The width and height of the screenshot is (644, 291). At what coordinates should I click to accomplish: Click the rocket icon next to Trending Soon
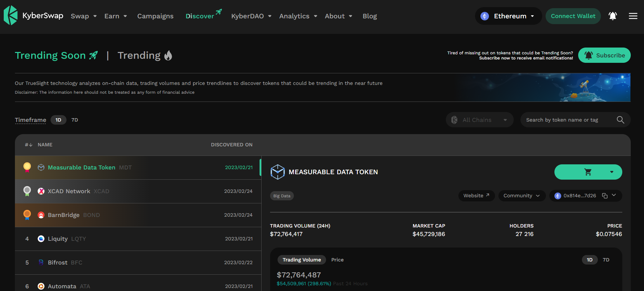(x=93, y=55)
